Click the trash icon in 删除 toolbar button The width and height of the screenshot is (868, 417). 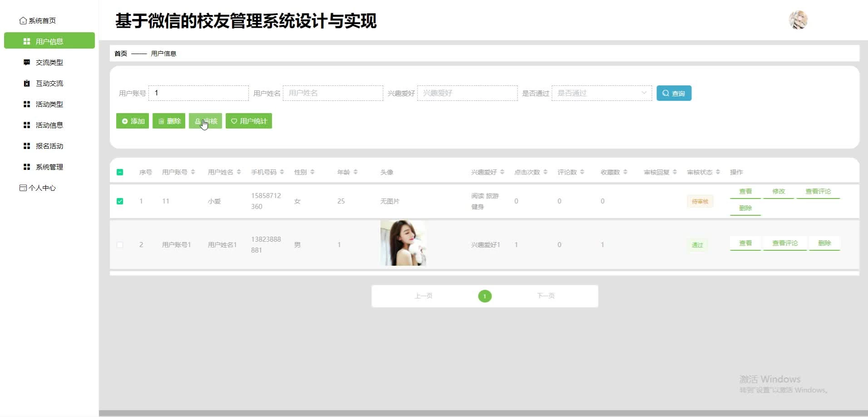(x=161, y=121)
